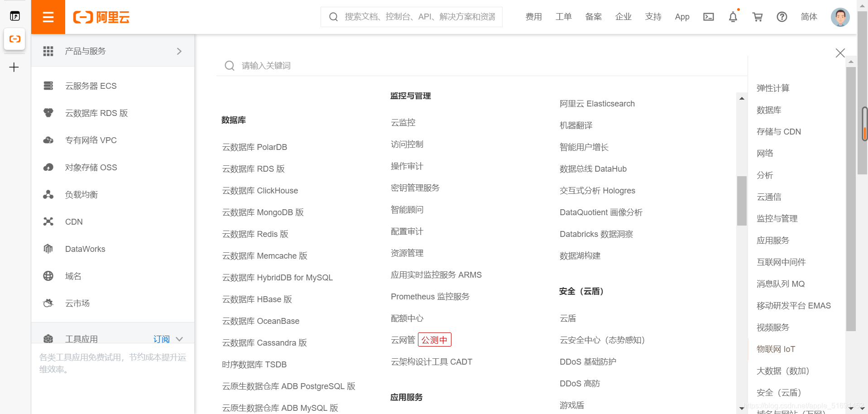Open the orange hamburger menu
Viewport: 868px width, 414px height.
click(x=48, y=17)
